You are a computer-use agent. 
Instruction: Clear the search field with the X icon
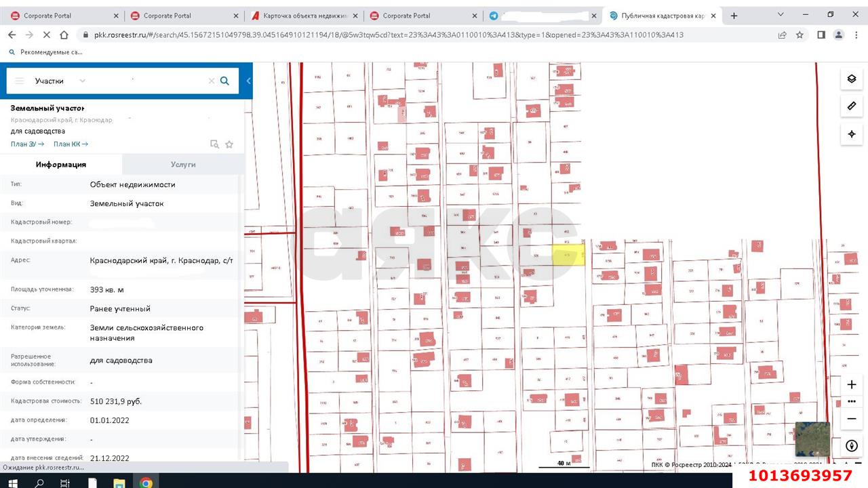[x=211, y=81]
